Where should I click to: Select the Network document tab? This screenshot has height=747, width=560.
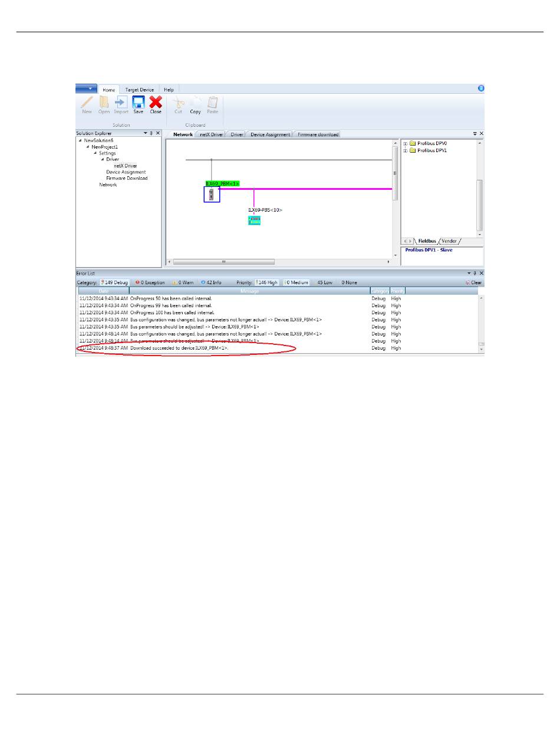[x=183, y=134]
